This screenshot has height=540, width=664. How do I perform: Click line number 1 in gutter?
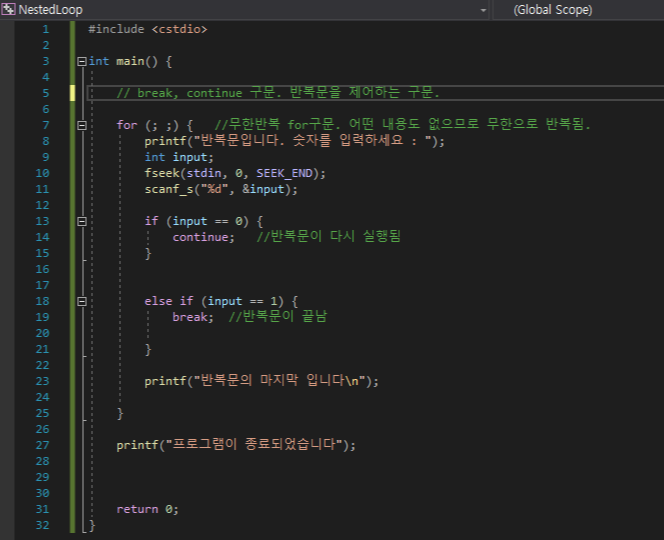pos(45,29)
